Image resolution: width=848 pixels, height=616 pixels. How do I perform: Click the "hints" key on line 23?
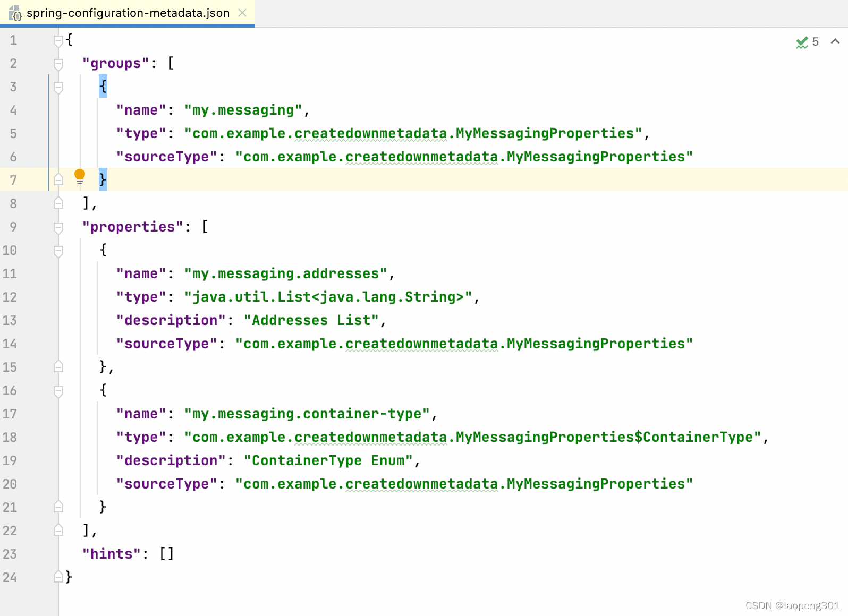click(x=112, y=554)
